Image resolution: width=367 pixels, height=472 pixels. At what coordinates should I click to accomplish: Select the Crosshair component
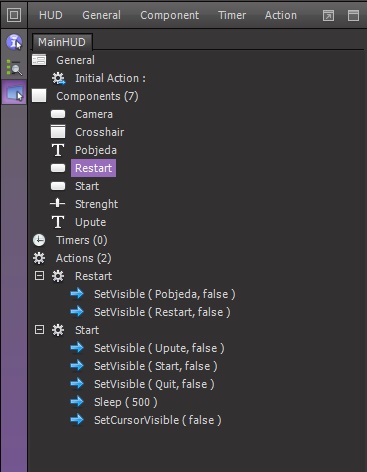coord(100,132)
